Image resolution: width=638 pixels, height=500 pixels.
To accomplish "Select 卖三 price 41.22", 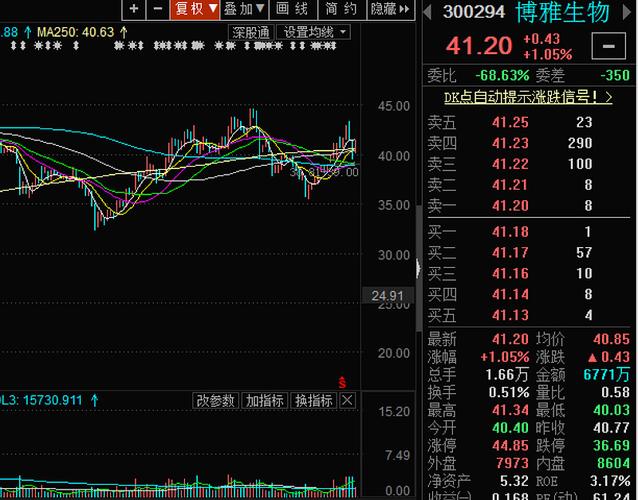I will point(510,164).
